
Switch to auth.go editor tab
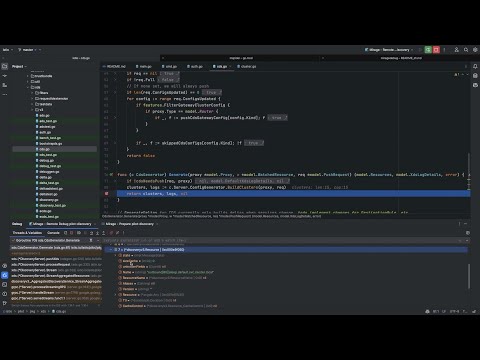pyautogui.click(x=195, y=66)
